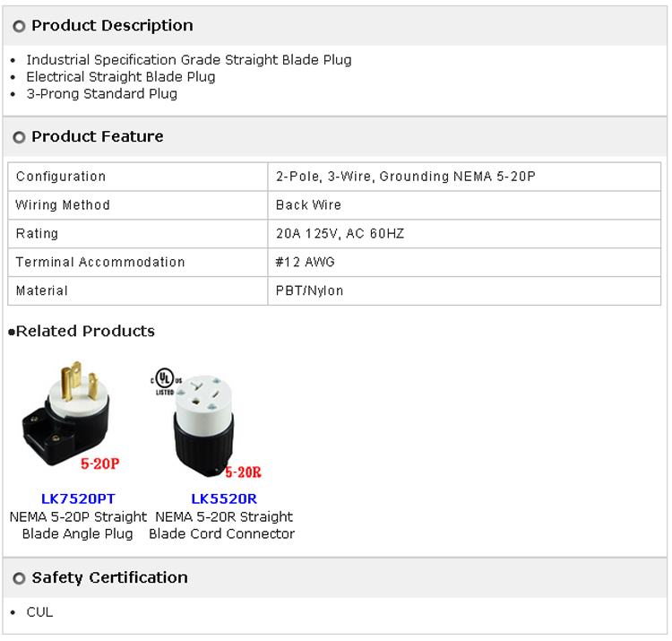Click the red 5-20R label
Image resolution: width=672 pixels, height=641 pixels.
click(243, 472)
